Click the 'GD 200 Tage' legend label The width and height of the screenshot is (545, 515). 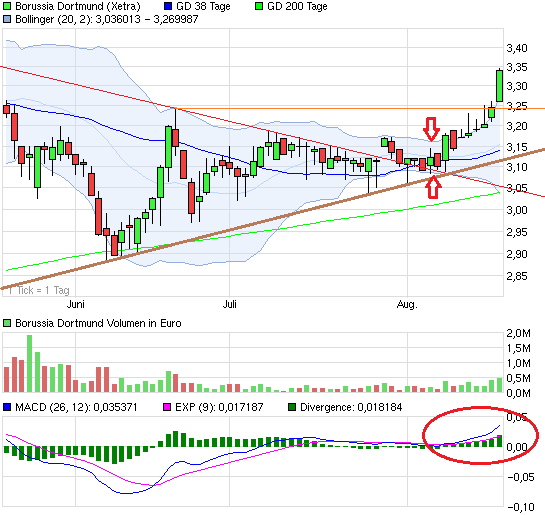[x=297, y=6]
